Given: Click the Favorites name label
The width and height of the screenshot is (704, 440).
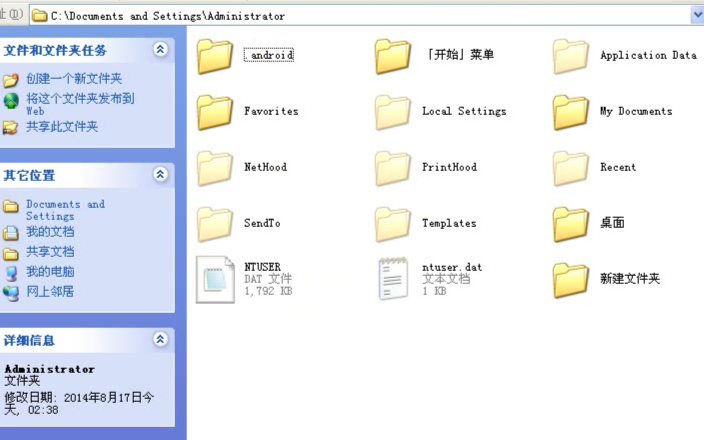Looking at the screenshot, I should (x=271, y=111).
